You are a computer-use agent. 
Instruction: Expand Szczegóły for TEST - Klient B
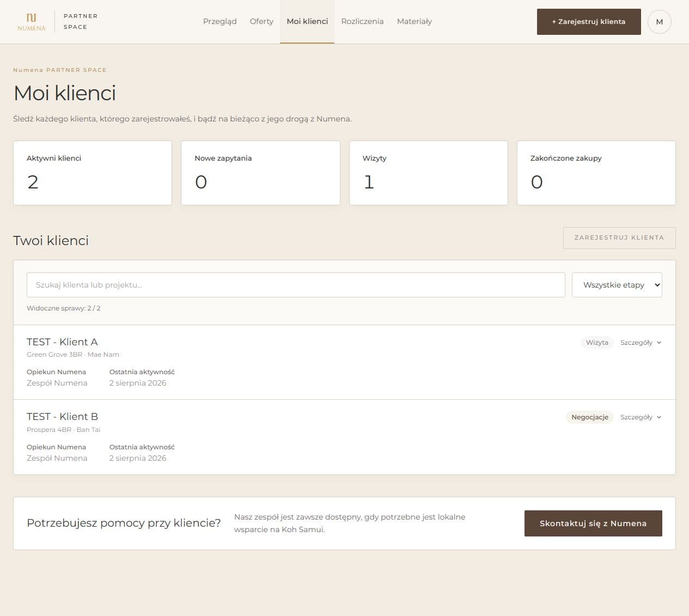click(641, 417)
